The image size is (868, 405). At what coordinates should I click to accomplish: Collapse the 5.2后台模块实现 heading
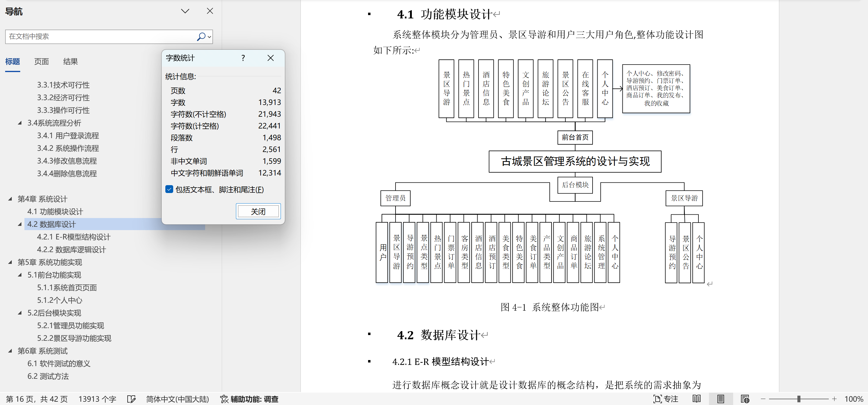(x=20, y=313)
